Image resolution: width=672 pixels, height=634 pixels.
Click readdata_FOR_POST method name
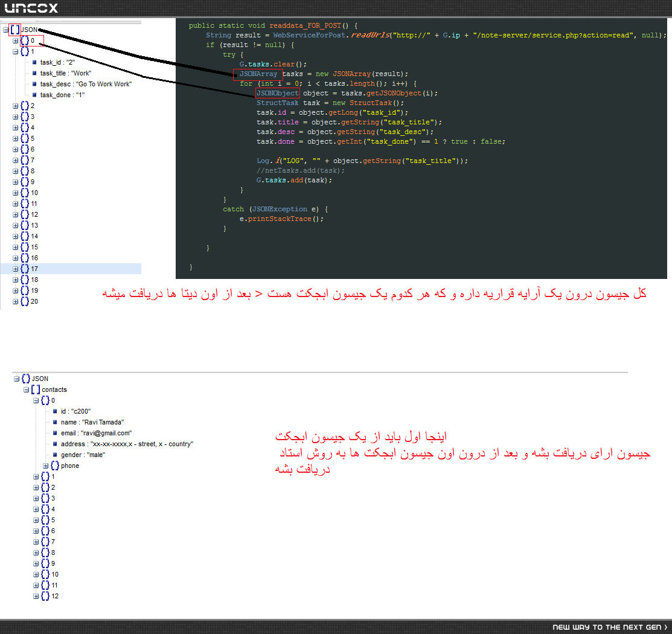pyautogui.click(x=305, y=26)
